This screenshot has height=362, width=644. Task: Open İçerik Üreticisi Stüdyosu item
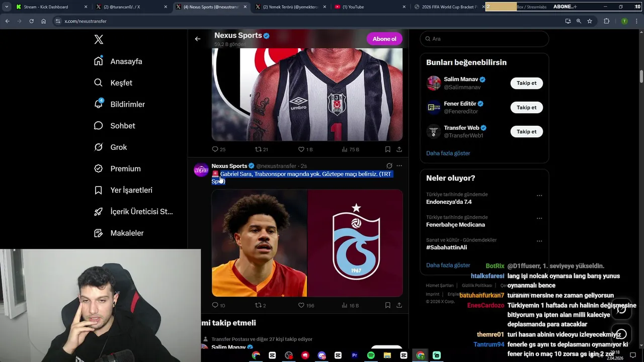134,212
